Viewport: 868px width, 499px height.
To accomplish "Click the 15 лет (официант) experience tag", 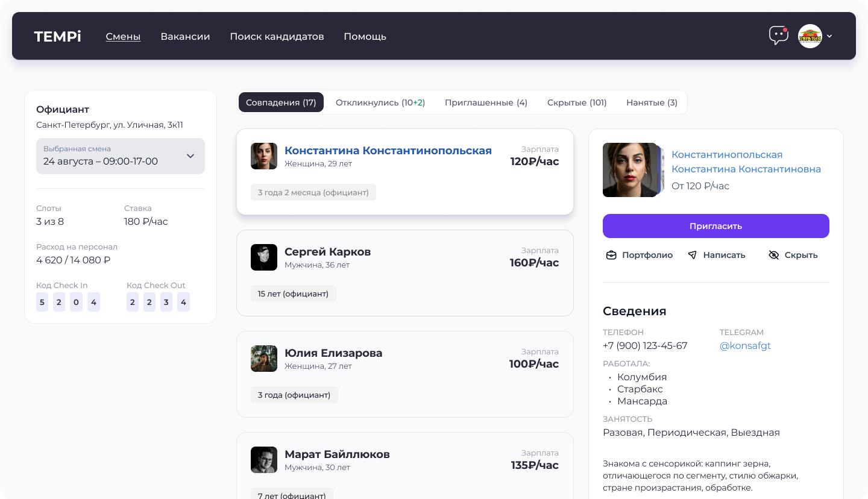I will [x=294, y=293].
